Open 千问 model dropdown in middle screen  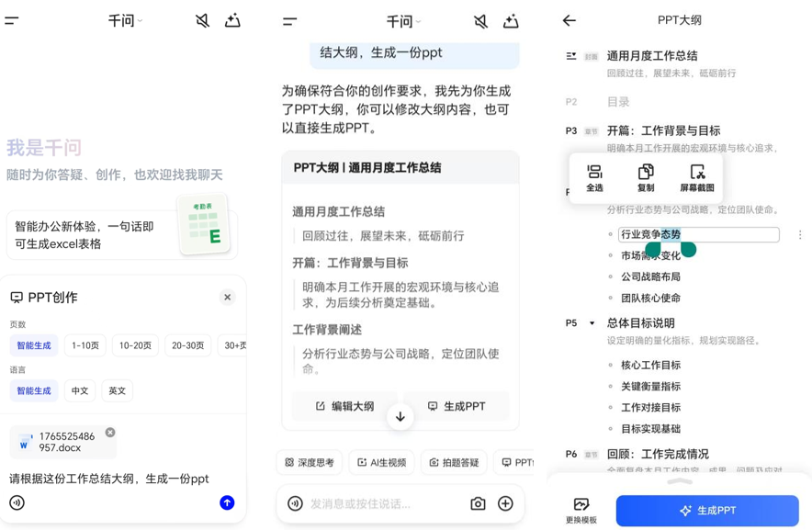point(403,21)
